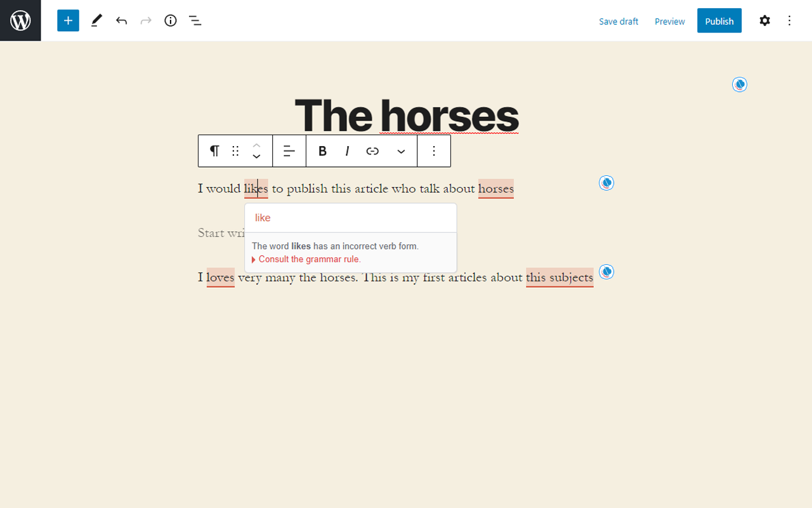This screenshot has width=812, height=508.
Task: Click the block drag handle icon
Action: point(235,150)
